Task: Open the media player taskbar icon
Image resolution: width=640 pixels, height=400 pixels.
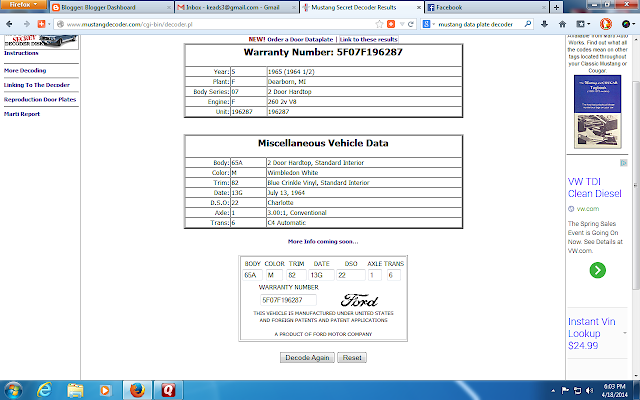Action: pos(105,390)
